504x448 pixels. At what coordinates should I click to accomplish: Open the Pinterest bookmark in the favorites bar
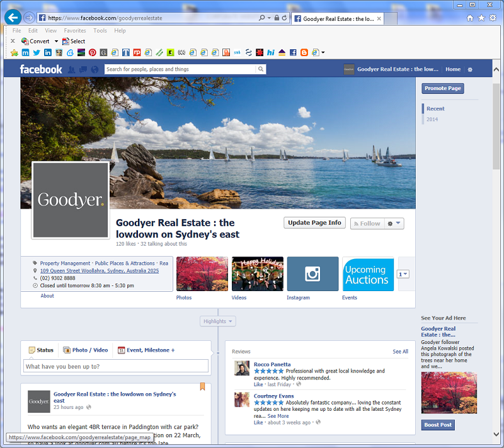click(92, 52)
